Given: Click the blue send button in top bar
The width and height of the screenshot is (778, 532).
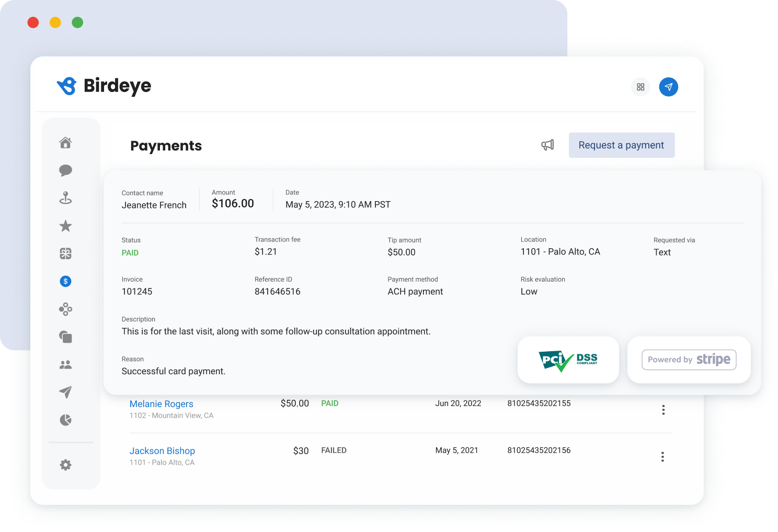Looking at the screenshot, I should pyautogui.click(x=668, y=87).
